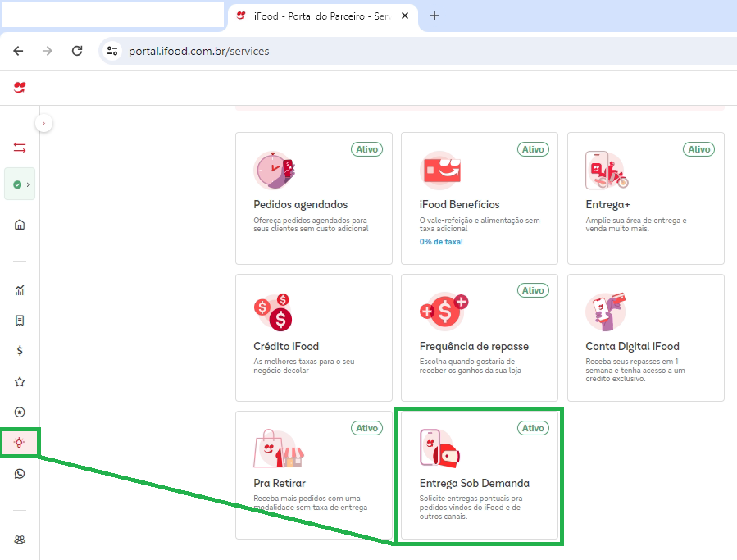Open the Frequência de repasse card

click(480, 338)
